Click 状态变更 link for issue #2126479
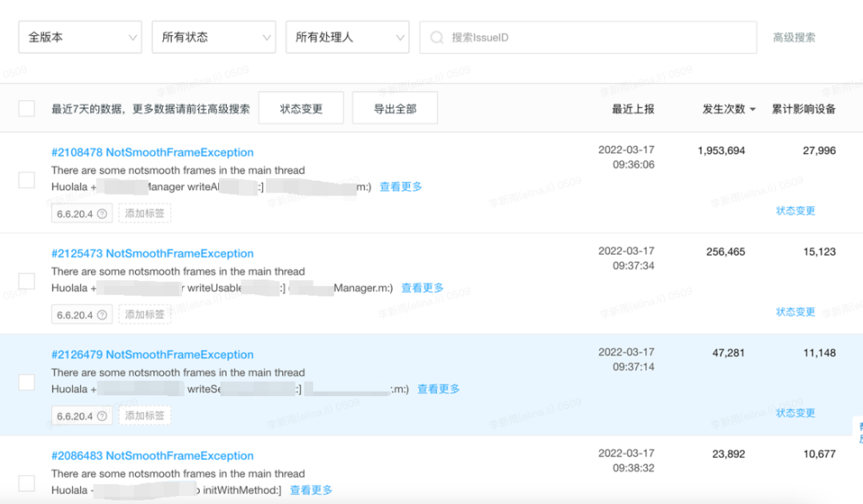863x504 pixels. pos(795,413)
